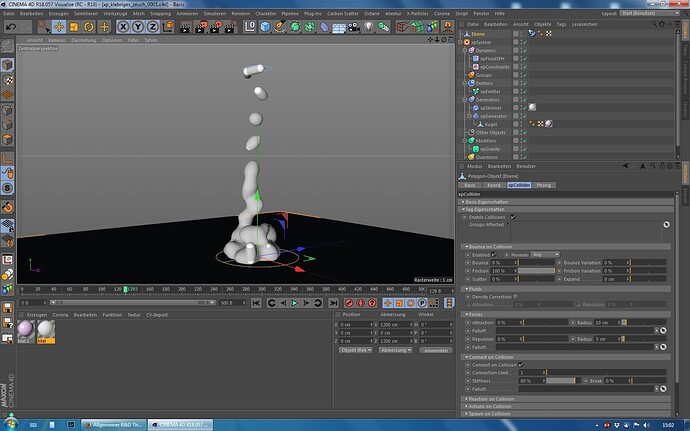Collapse the Bounce on Collision section
690x431 pixels.
click(x=566, y=247)
